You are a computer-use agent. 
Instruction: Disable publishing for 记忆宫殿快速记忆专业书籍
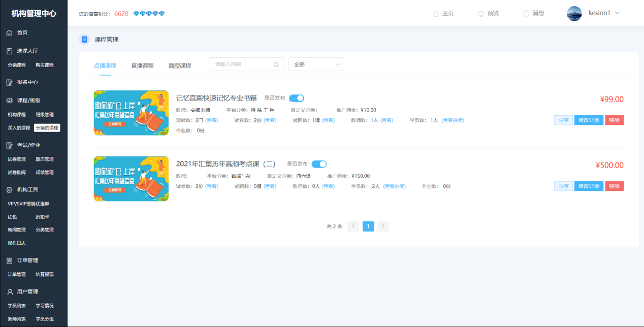coord(296,97)
